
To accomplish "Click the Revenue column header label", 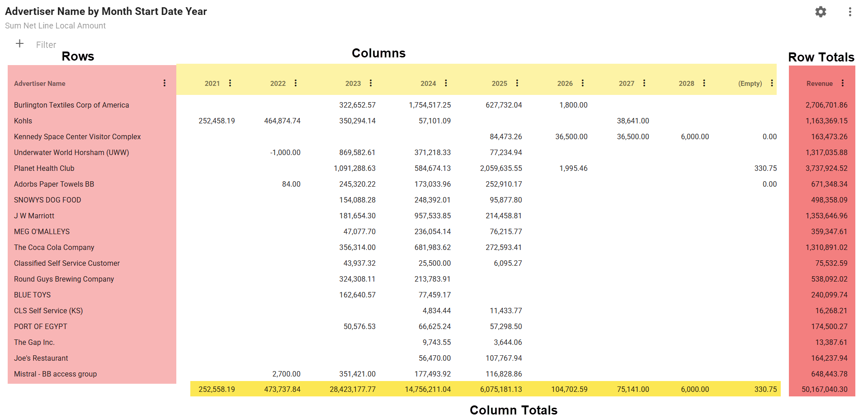I will coord(819,84).
